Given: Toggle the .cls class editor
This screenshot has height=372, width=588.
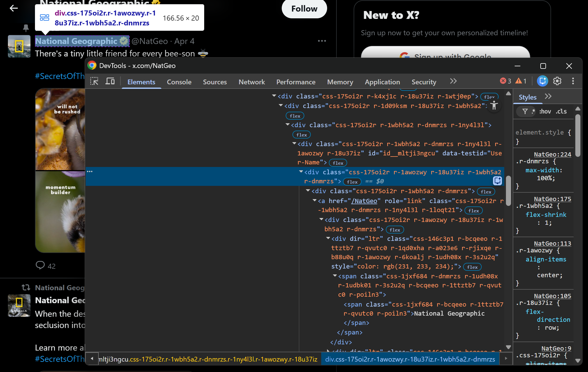Looking at the screenshot, I should (x=561, y=111).
